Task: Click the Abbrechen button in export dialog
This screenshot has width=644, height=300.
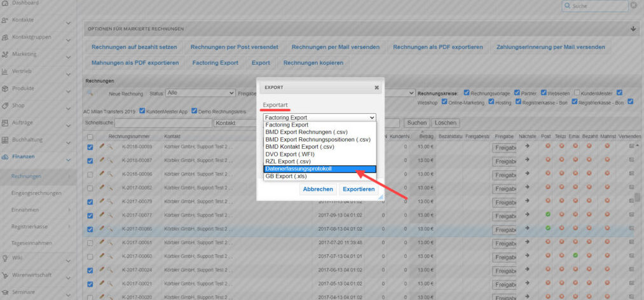Action: click(318, 189)
